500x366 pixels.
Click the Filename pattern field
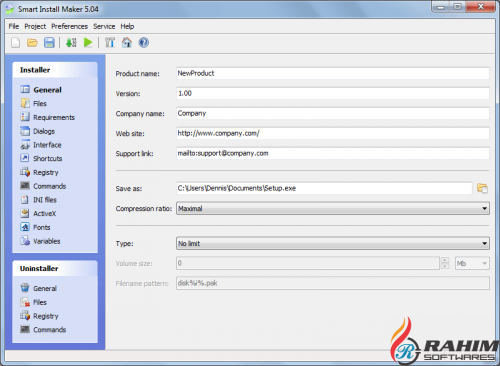tap(333, 283)
